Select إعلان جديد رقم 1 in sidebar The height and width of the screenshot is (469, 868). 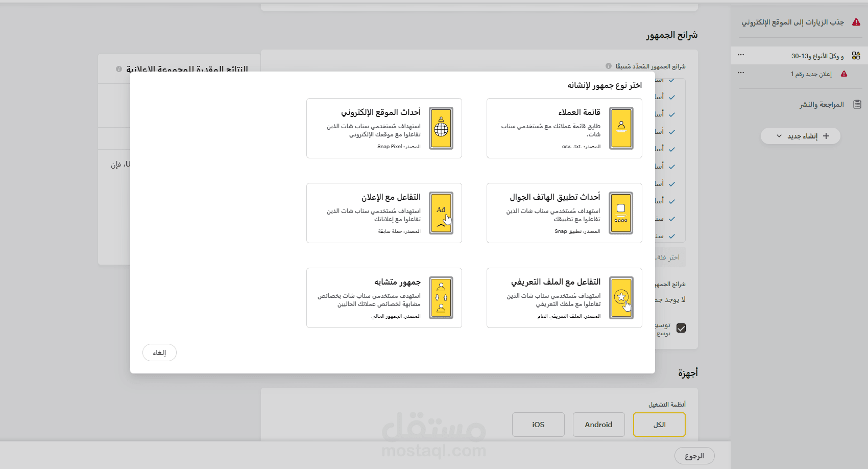click(x=811, y=74)
